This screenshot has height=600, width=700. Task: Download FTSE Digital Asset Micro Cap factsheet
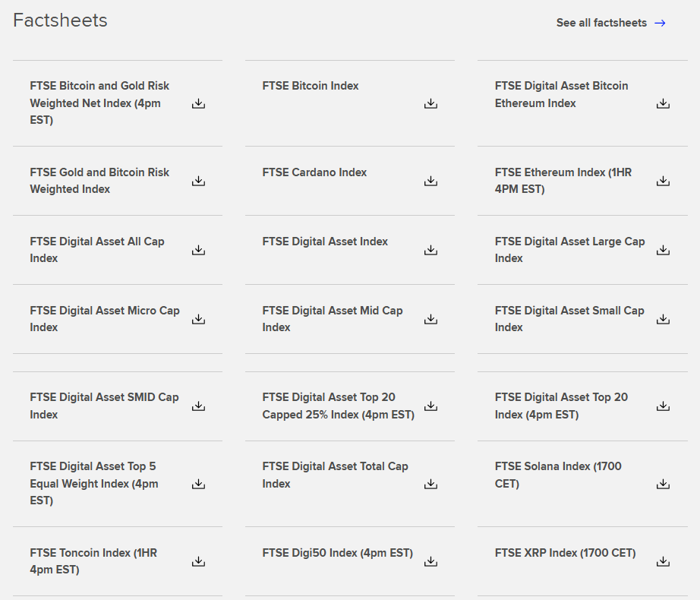pyautogui.click(x=198, y=319)
